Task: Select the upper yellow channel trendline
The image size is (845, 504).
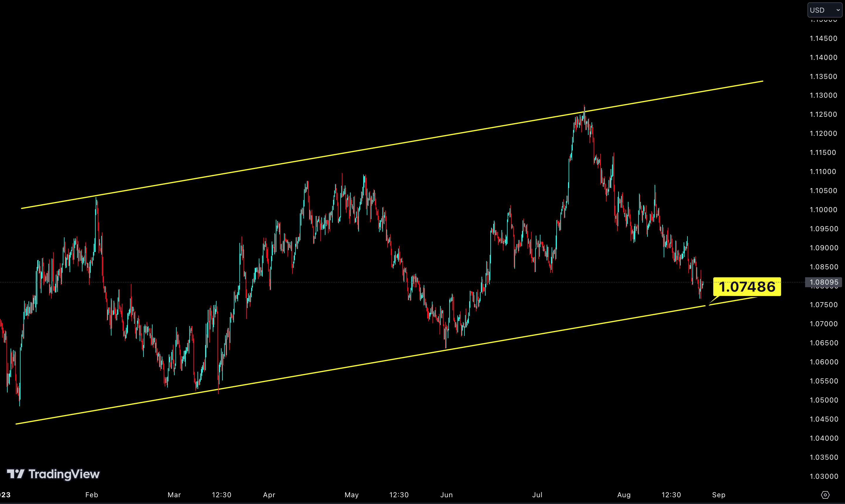Action: [392, 145]
